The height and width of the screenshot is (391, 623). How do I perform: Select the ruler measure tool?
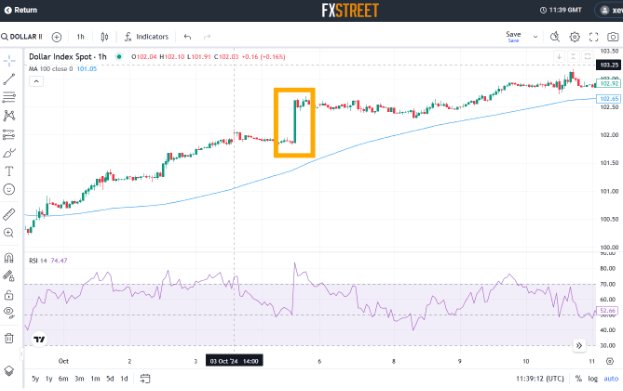pyautogui.click(x=9, y=214)
